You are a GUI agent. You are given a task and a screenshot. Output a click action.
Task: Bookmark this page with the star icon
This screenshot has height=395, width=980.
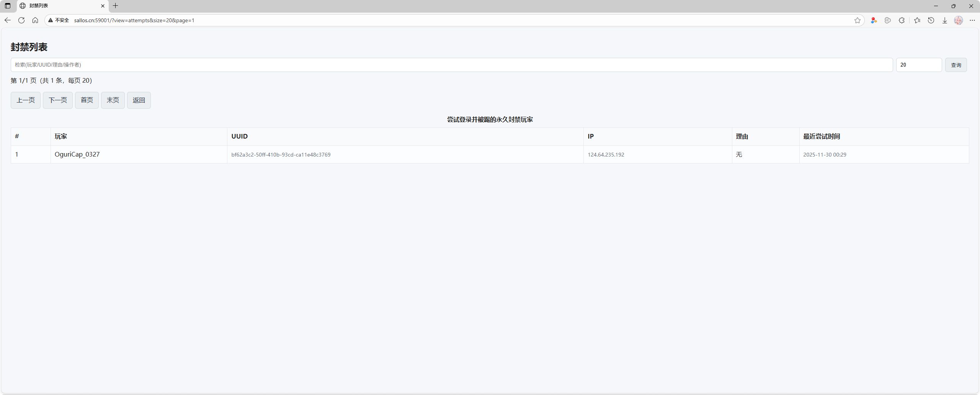pyautogui.click(x=857, y=20)
